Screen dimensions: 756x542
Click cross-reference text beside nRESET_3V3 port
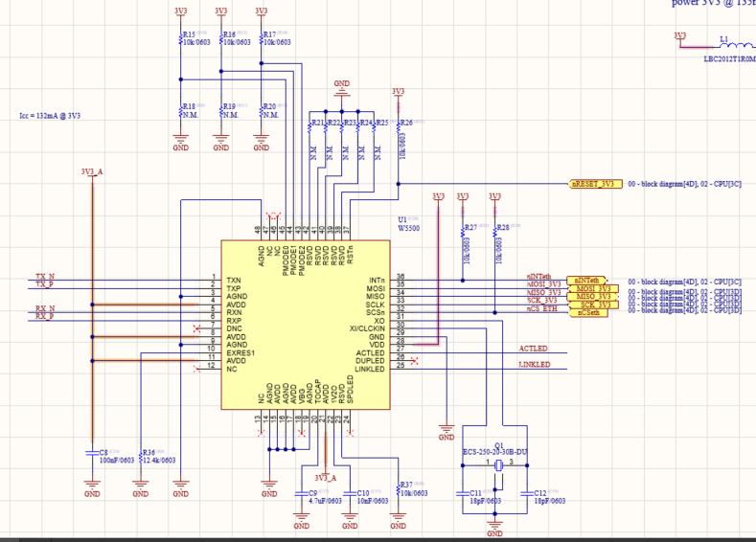(x=685, y=184)
